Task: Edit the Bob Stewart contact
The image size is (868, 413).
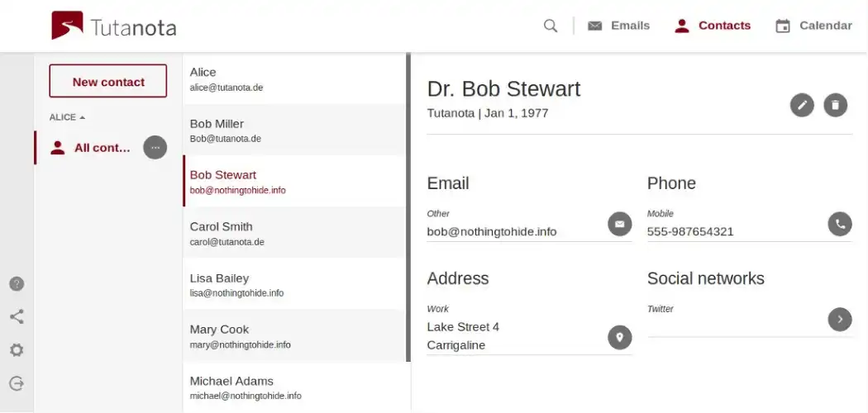Action: coord(802,105)
